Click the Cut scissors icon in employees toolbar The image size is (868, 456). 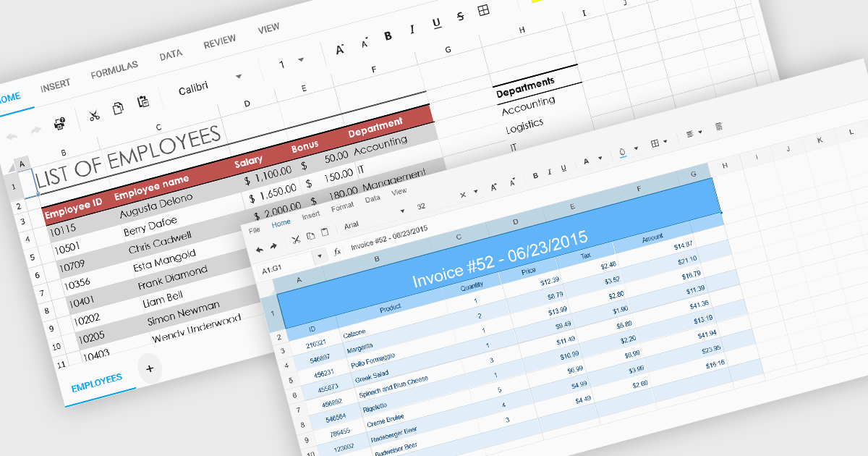coord(94,116)
